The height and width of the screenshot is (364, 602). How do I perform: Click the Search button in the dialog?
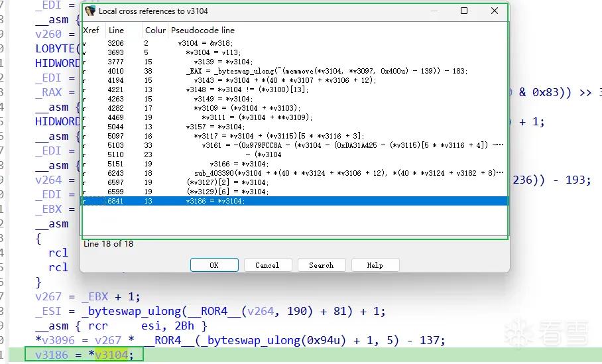pyautogui.click(x=322, y=265)
